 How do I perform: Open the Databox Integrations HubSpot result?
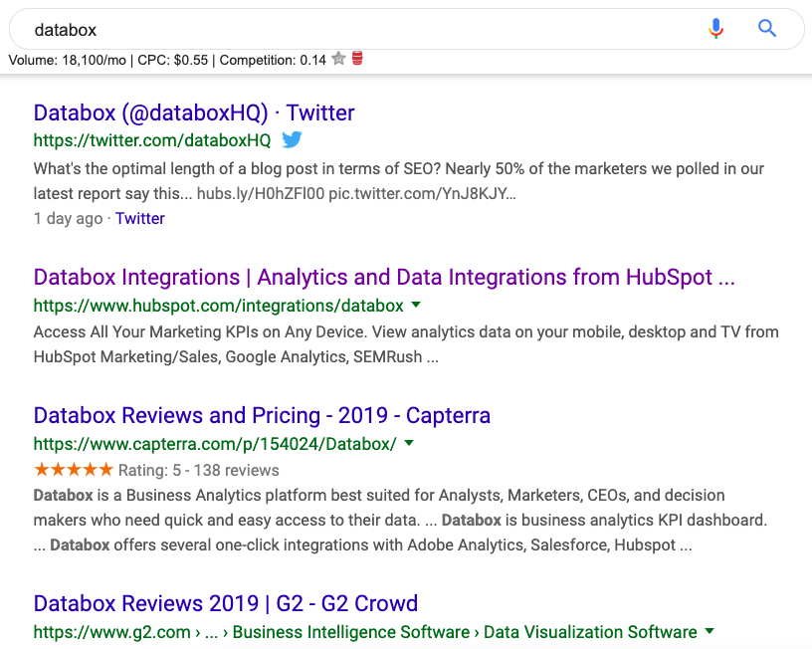coord(384,278)
